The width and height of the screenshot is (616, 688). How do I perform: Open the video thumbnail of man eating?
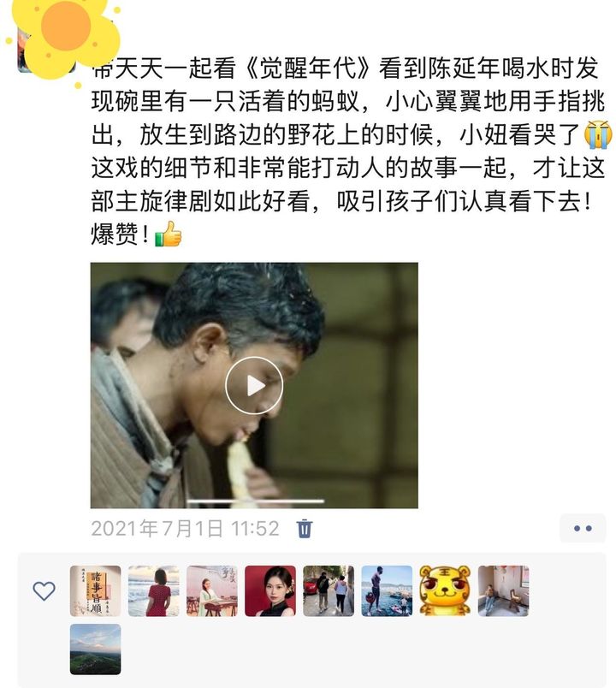254,385
